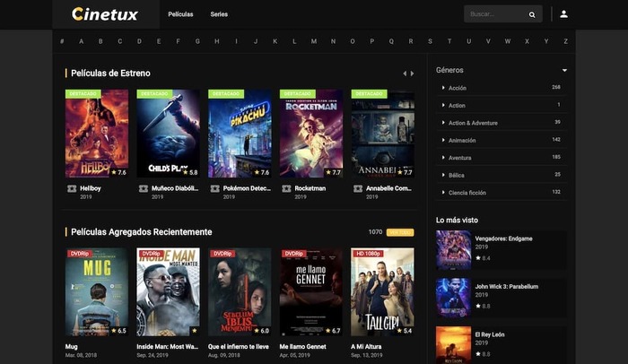Open the Hellboy poster
628x364 pixels.
pos(97,134)
